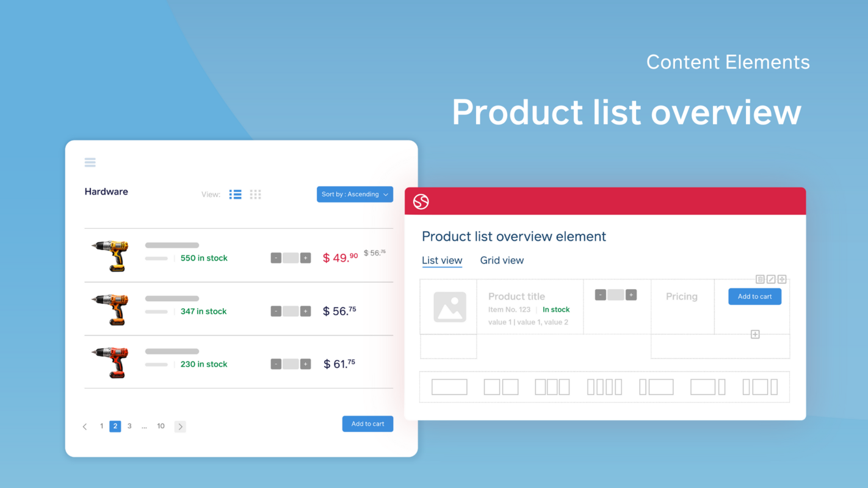Increase quantity for the $49.90 drill
Image resolution: width=868 pixels, height=488 pixels.
pyautogui.click(x=306, y=257)
